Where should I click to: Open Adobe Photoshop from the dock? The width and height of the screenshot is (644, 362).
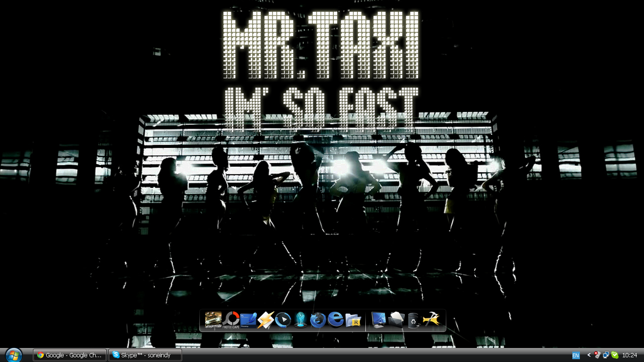pos(248,320)
